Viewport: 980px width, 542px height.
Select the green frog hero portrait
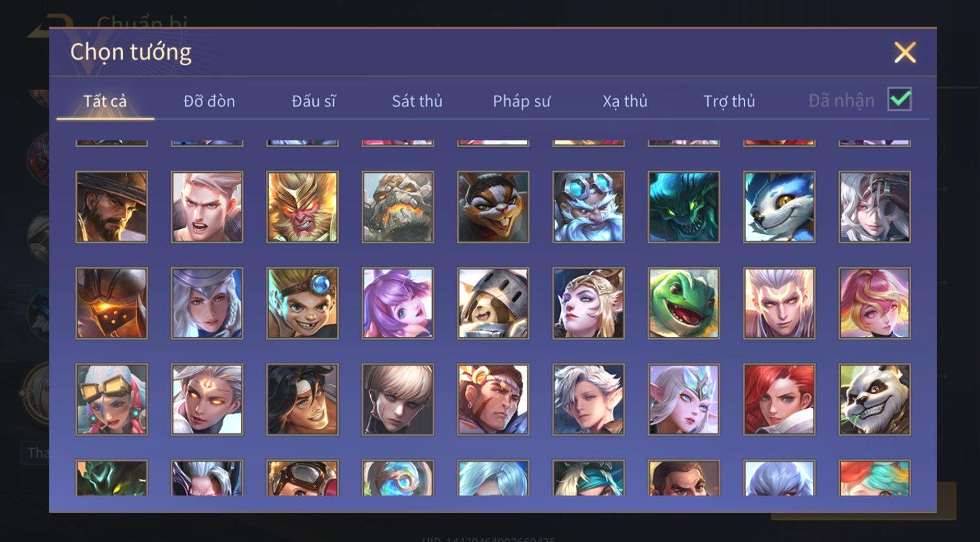684,303
